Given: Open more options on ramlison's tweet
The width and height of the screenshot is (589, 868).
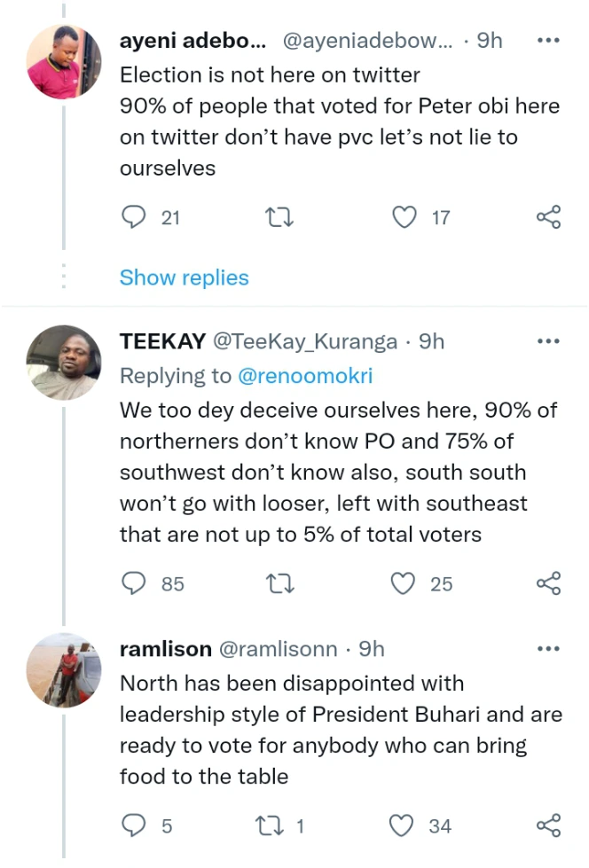Looking at the screenshot, I should pos(549,649).
